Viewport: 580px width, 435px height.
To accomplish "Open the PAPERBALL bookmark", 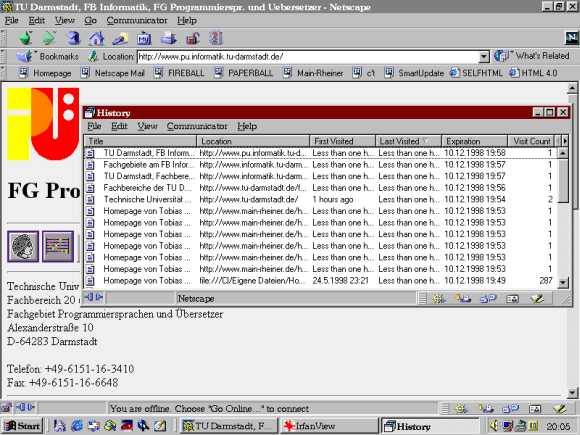I will click(244, 73).
